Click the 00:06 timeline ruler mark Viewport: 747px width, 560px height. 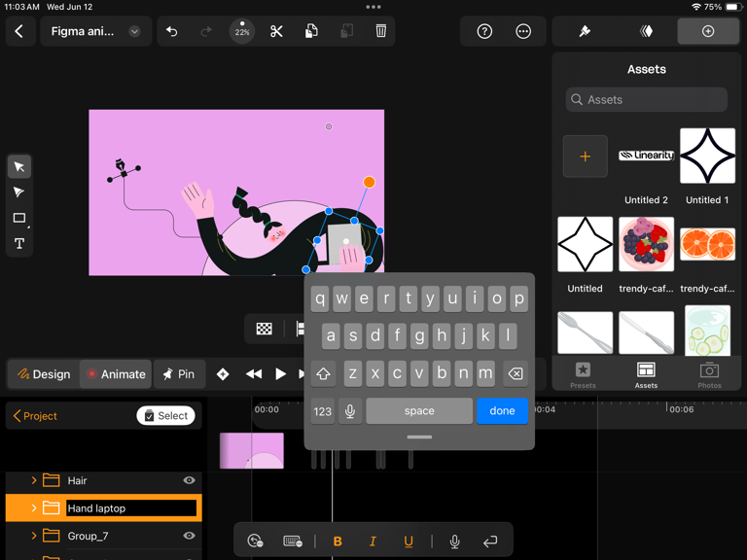click(x=681, y=409)
